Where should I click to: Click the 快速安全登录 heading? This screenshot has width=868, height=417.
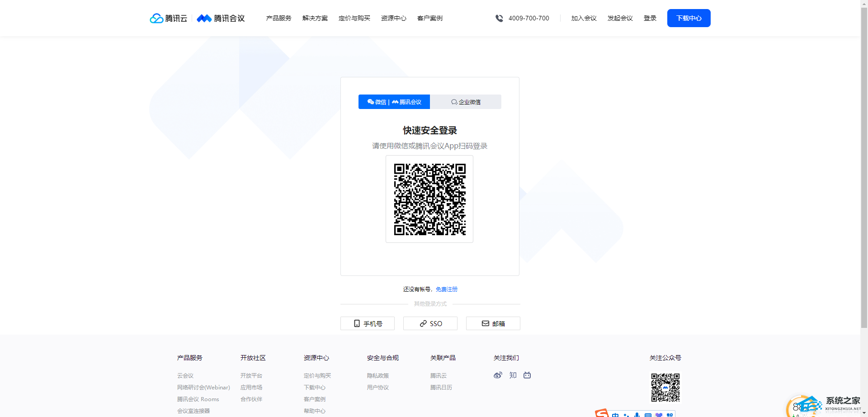(430, 131)
